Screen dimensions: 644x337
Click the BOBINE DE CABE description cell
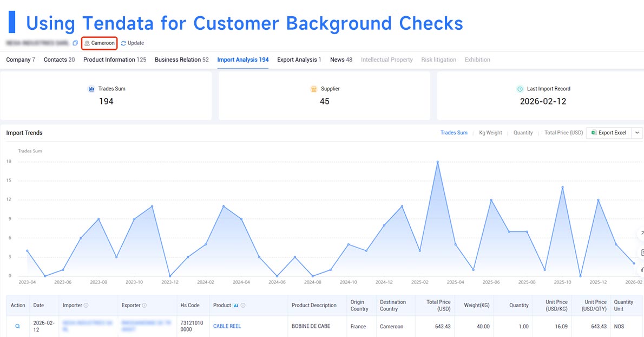pyautogui.click(x=311, y=326)
